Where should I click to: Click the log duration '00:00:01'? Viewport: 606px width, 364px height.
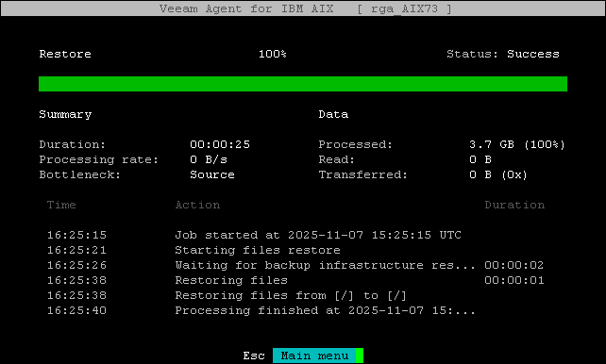[514, 280]
